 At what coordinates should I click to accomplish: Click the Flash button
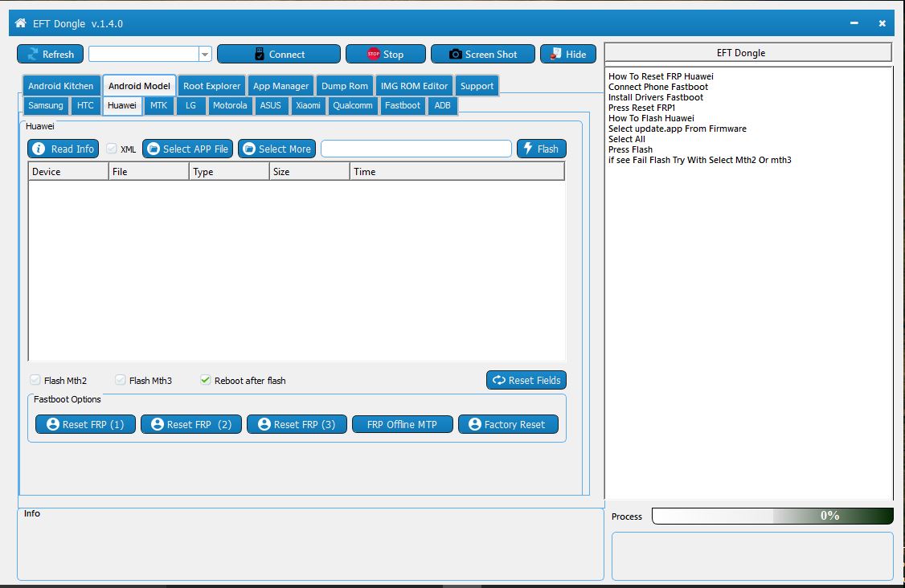(542, 149)
